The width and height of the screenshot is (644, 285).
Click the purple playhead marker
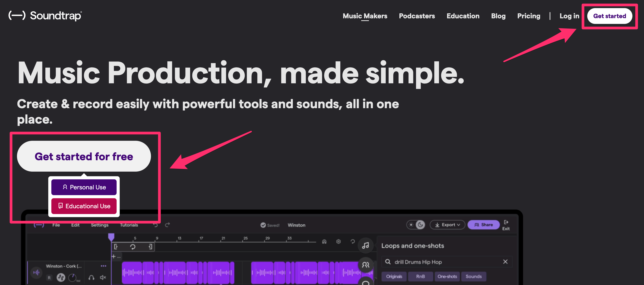(111, 237)
